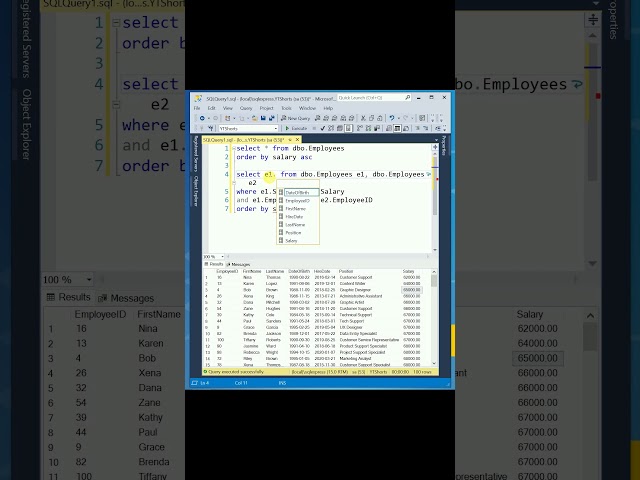Click the query editor's scroll down arrow
640x480 pixels.
tap(435, 249)
